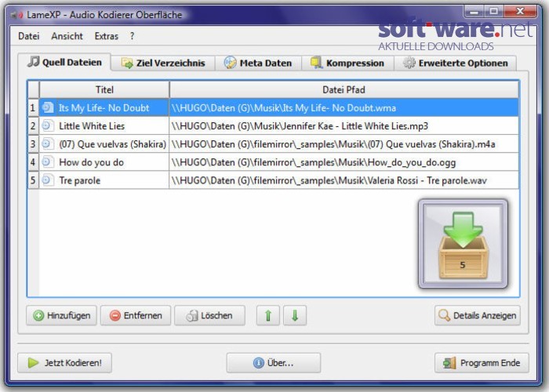The width and height of the screenshot is (549, 392).
Task: Click the Entfernen button
Action: 136,316
